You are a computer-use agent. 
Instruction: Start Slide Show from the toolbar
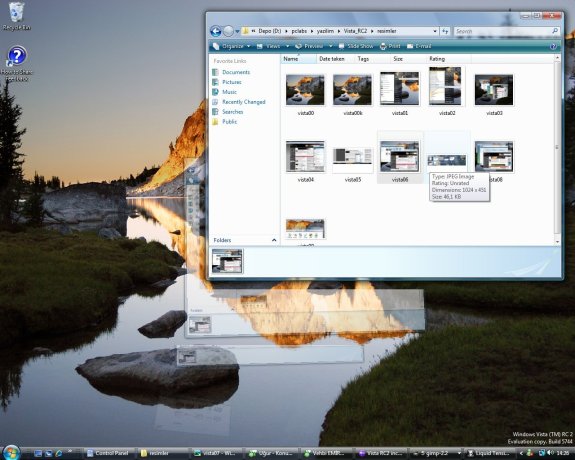(x=356, y=46)
